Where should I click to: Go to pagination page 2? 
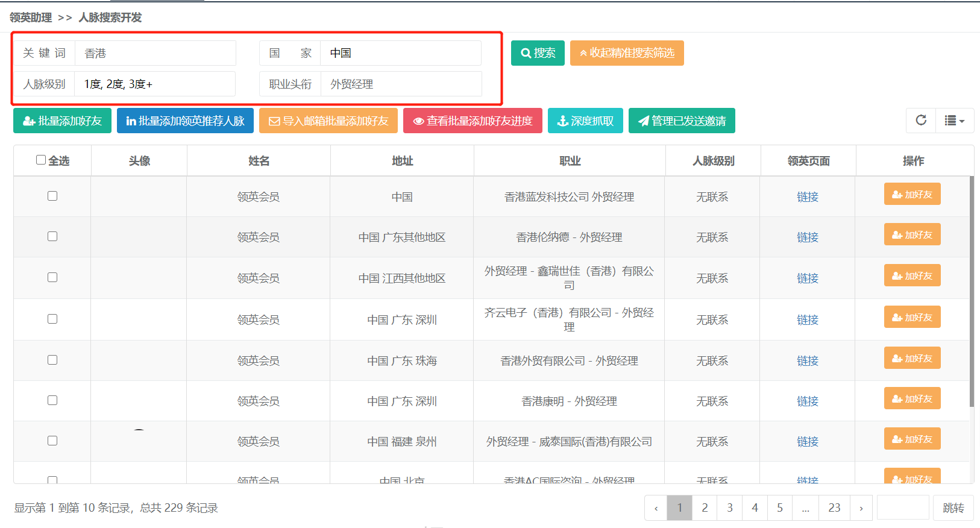click(705, 508)
